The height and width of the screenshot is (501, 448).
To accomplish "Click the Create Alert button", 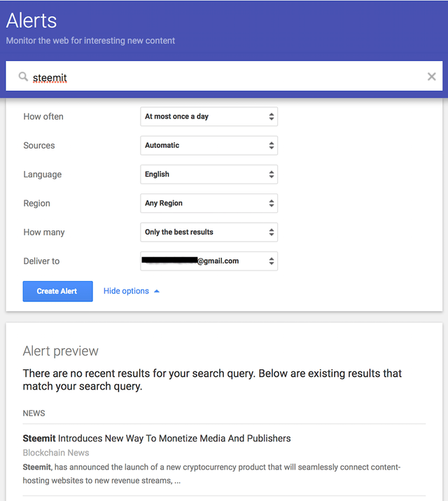I will (x=58, y=291).
